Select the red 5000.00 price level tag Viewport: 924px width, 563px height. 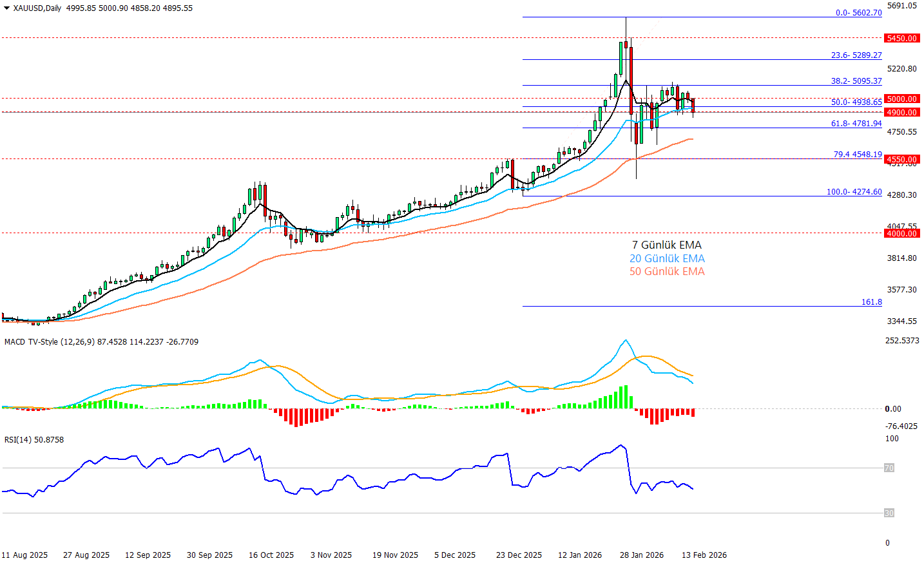coord(901,99)
